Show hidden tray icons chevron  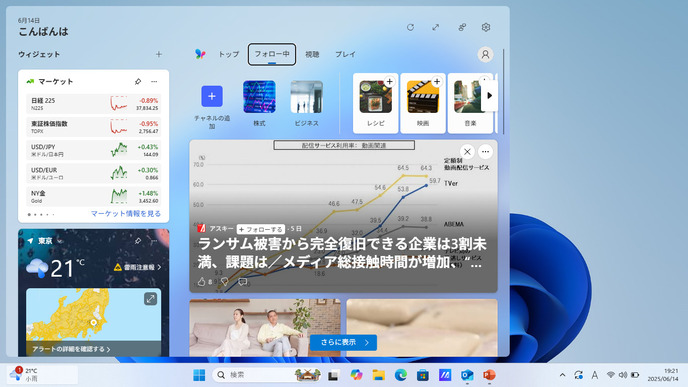pos(562,375)
